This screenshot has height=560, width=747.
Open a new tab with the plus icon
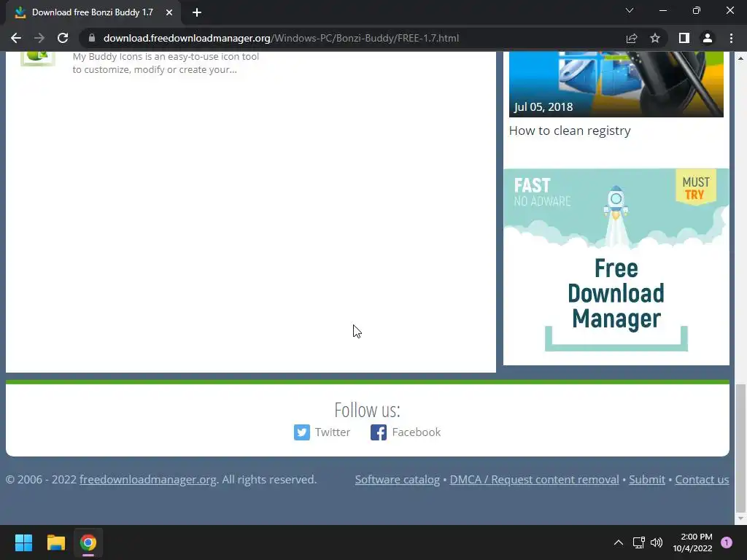197,12
